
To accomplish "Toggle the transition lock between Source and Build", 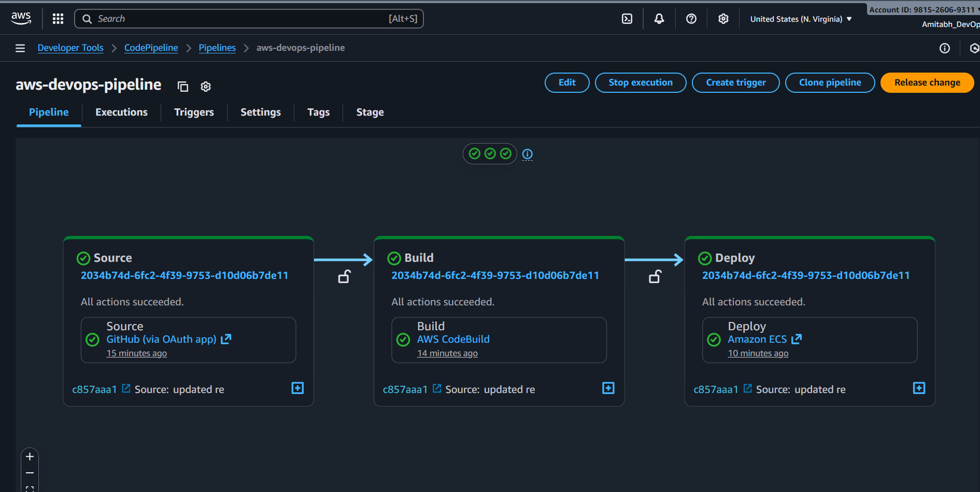I will pyautogui.click(x=344, y=277).
